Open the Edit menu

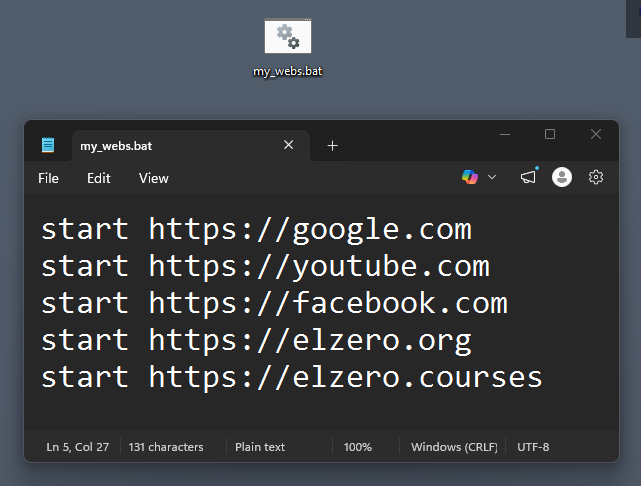(99, 178)
